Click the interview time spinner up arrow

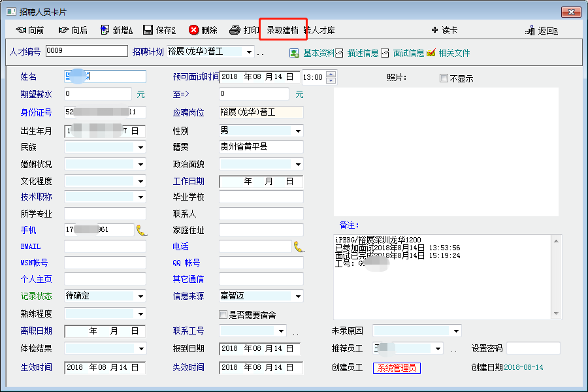[x=331, y=74]
